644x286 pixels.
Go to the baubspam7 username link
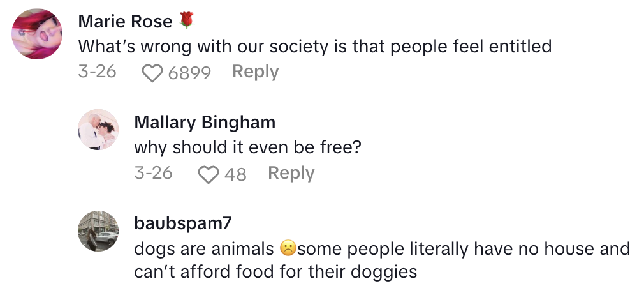tap(182, 223)
